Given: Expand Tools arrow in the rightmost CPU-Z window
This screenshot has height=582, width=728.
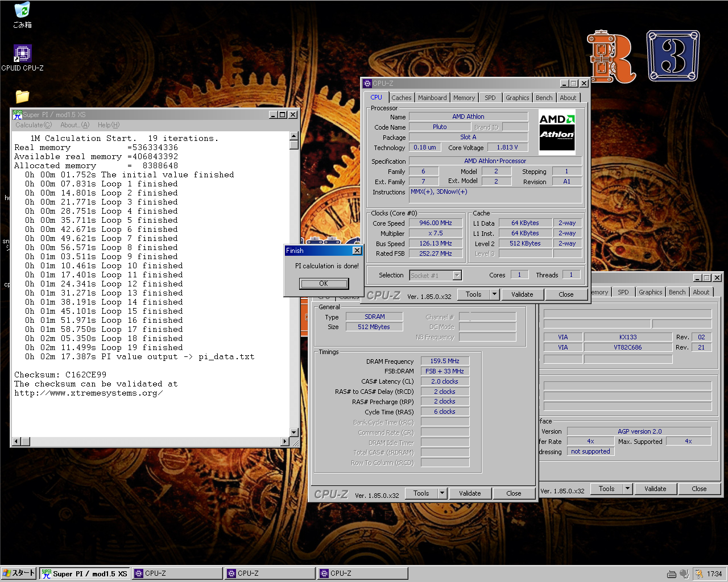Looking at the screenshot, I should (628, 489).
